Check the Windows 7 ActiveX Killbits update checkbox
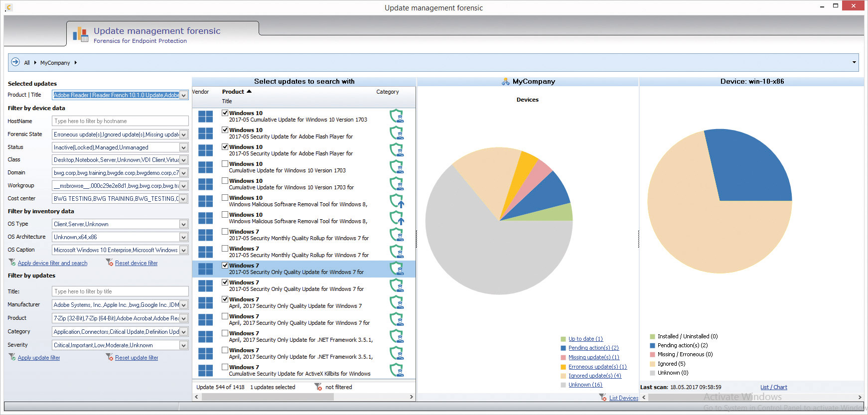This screenshot has width=868, height=415. point(225,367)
